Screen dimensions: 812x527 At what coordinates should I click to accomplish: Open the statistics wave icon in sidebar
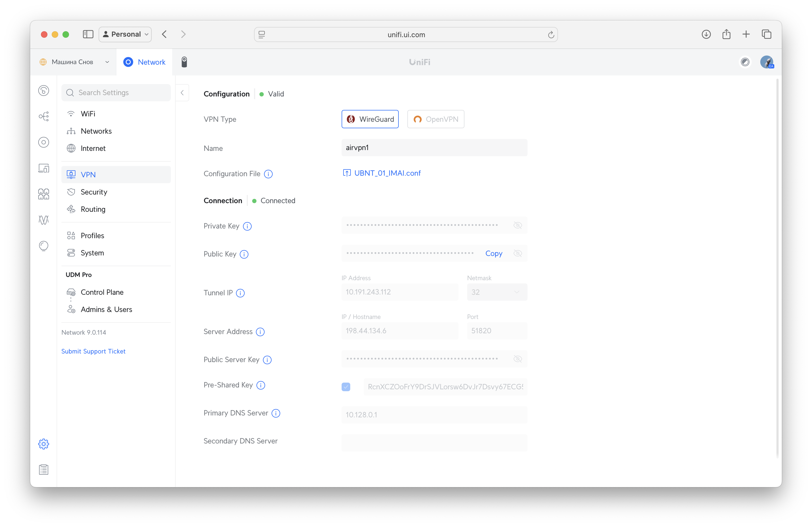[x=44, y=220]
